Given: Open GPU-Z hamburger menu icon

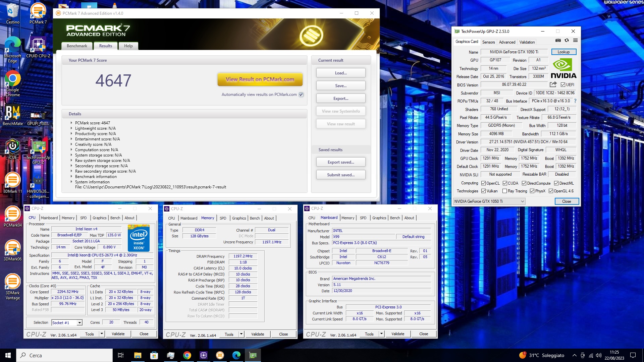Looking at the screenshot, I should (575, 40).
